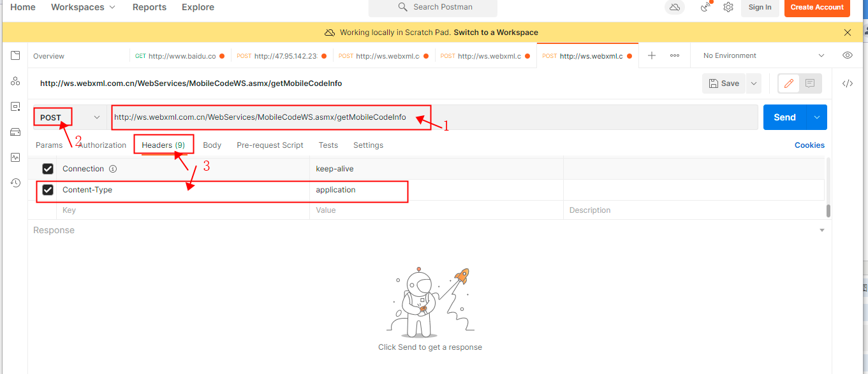Image resolution: width=868 pixels, height=374 pixels.
Task: Open the Reports page
Action: pyautogui.click(x=149, y=7)
